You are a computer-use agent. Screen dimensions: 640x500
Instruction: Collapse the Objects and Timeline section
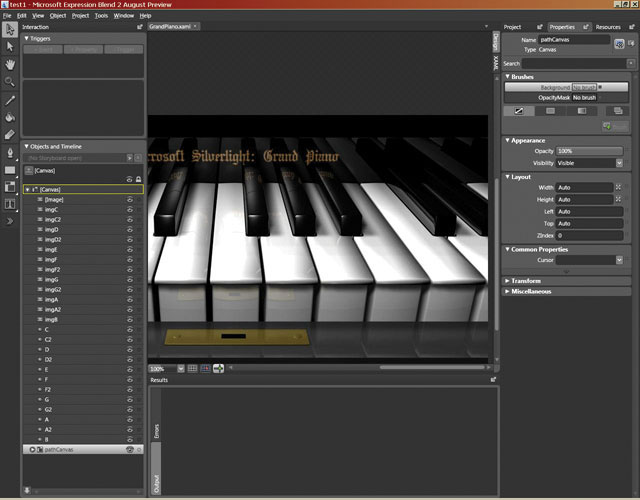[x=27, y=146]
